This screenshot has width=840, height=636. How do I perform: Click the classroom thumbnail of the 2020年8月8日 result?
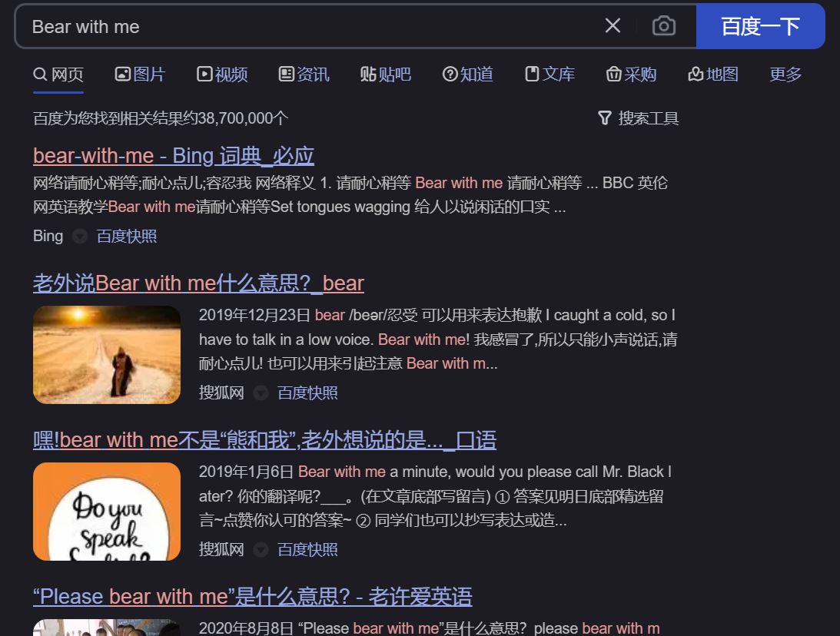click(107, 628)
